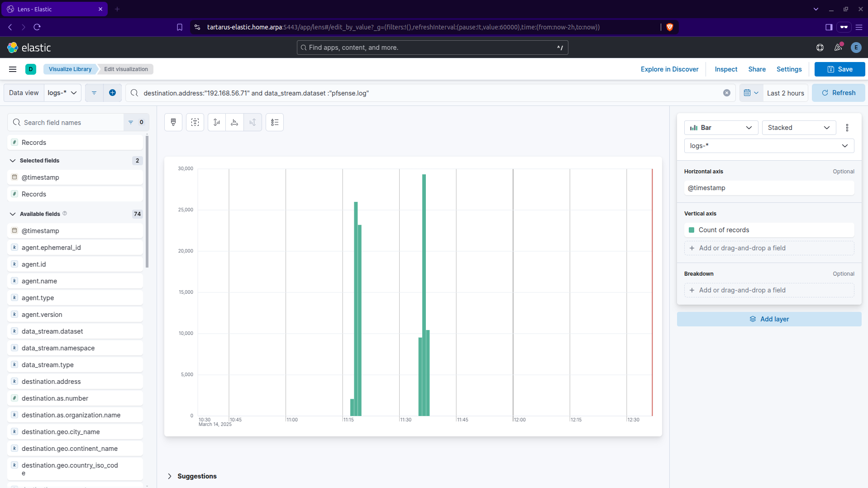868x488 pixels.
Task: Toggle field type filter in field search
Action: tap(136, 122)
